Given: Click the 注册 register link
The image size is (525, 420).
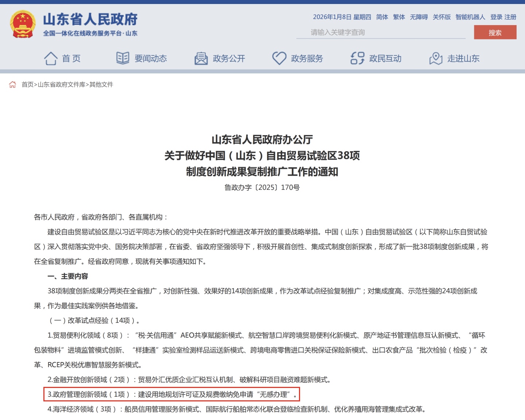Looking at the screenshot, I should [510, 17].
